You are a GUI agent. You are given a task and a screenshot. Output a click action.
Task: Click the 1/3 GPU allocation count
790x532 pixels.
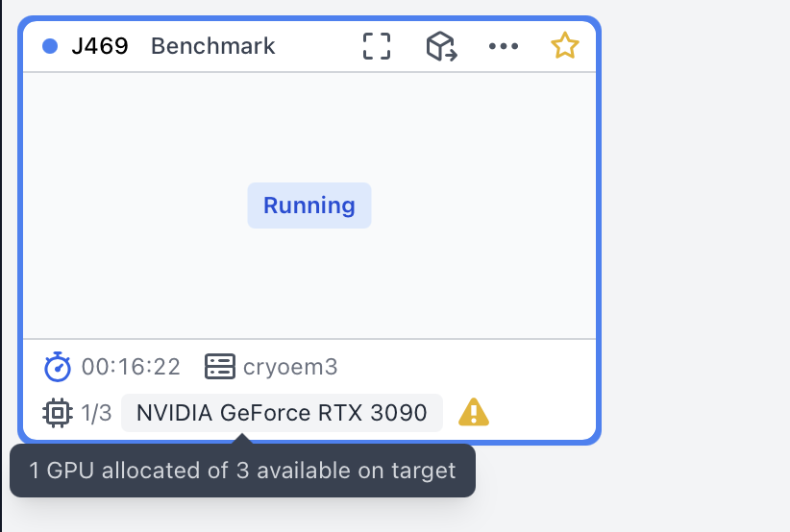(x=96, y=413)
